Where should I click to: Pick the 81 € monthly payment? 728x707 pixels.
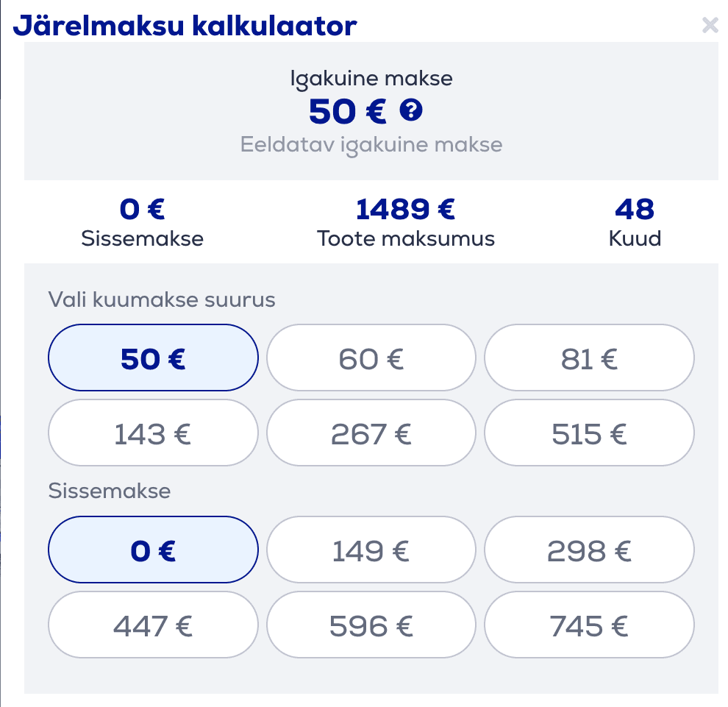tap(589, 358)
